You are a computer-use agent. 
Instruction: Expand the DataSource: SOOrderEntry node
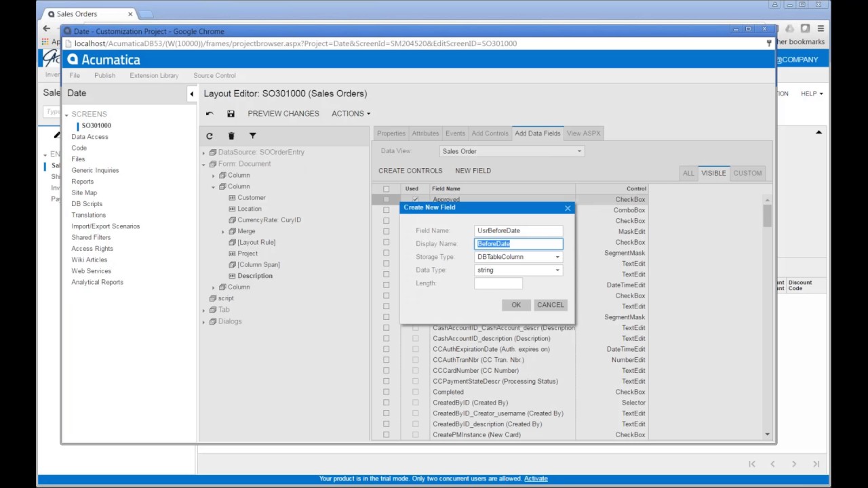pyautogui.click(x=203, y=152)
